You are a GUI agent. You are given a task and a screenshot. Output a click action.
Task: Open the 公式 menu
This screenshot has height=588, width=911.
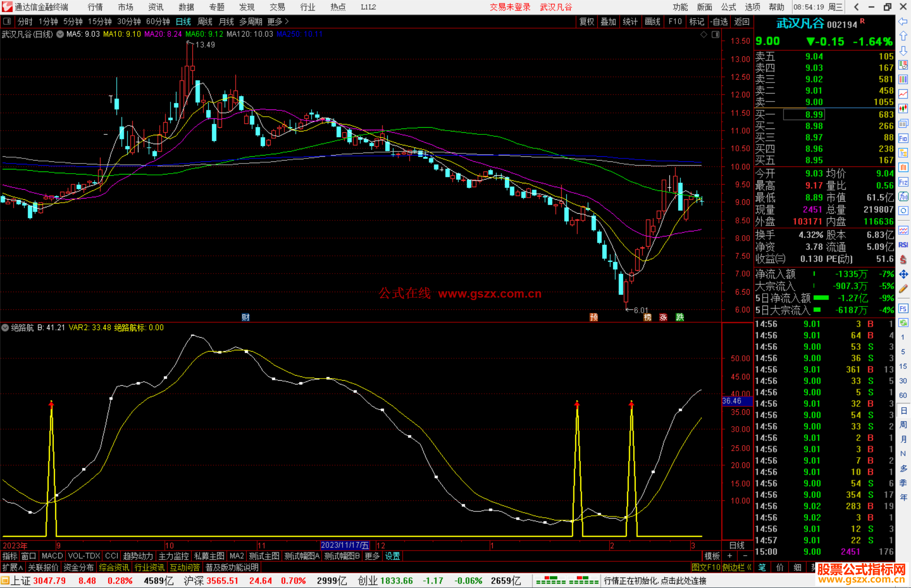pos(728,7)
